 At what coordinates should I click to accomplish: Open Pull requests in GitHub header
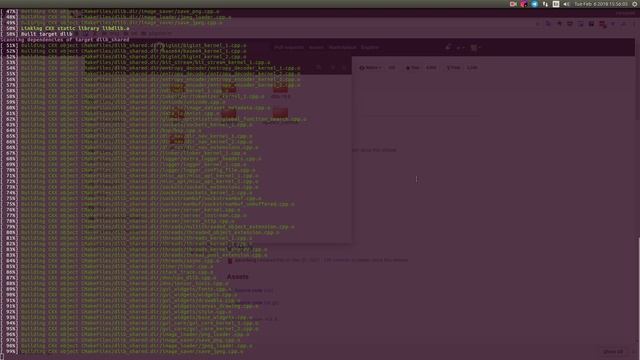tap(289, 47)
